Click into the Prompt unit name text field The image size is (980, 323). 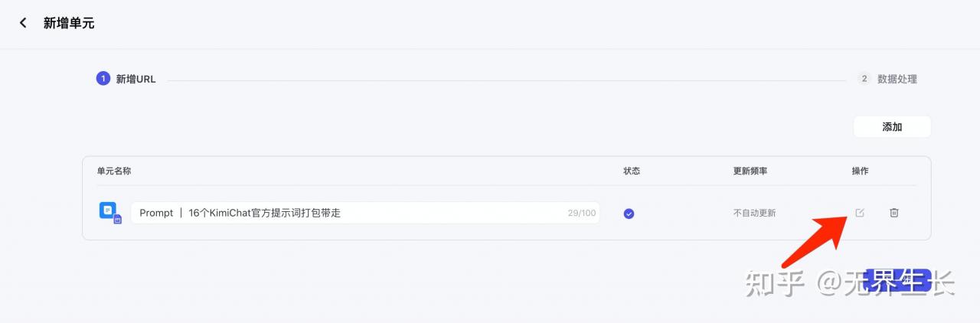[x=365, y=213]
